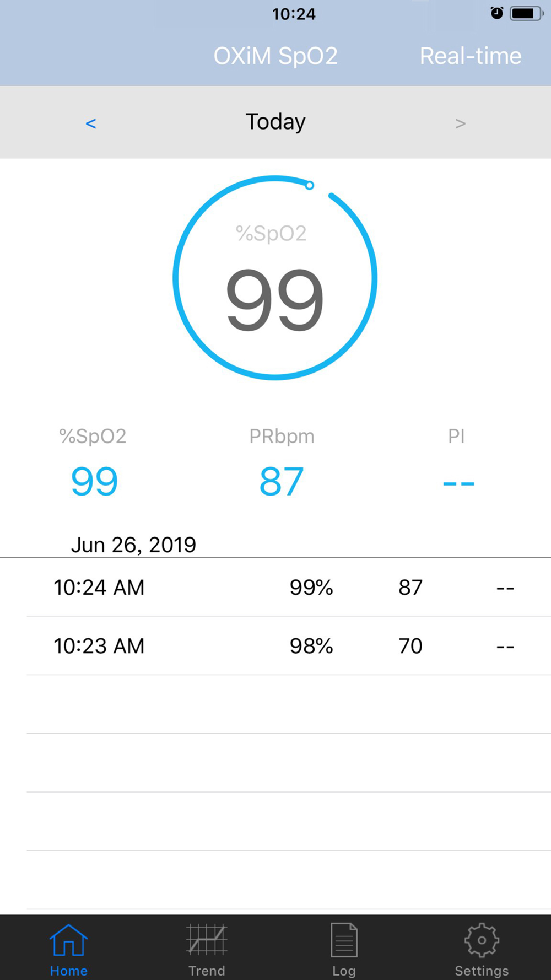Go to next day with right chevron
Viewport: 551px width, 980px height.
point(461,123)
